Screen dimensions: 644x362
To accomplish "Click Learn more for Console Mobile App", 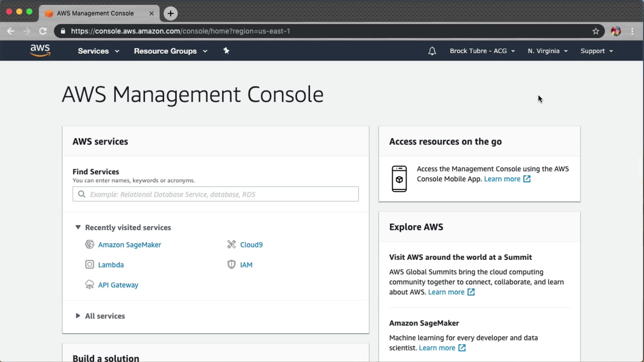I will (x=502, y=179).
